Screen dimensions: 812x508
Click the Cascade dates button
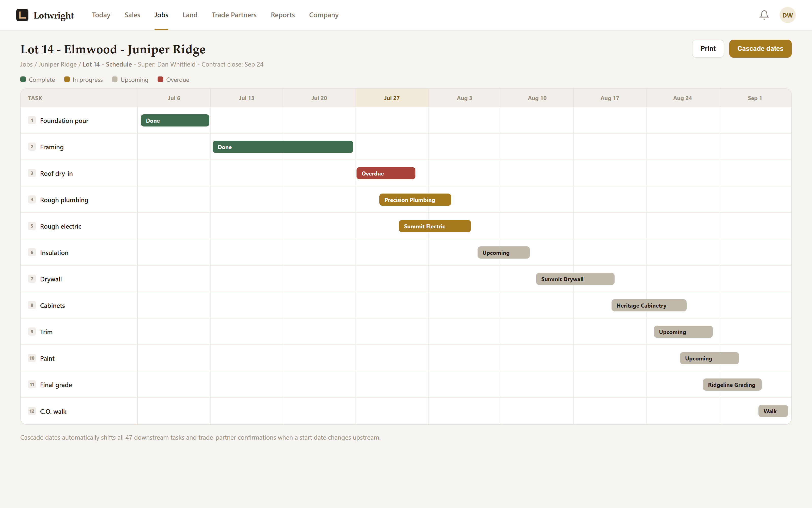tap(760, 49)
